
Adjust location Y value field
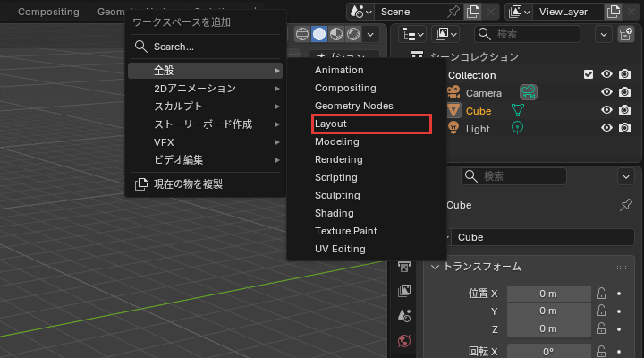click(548, 311)
